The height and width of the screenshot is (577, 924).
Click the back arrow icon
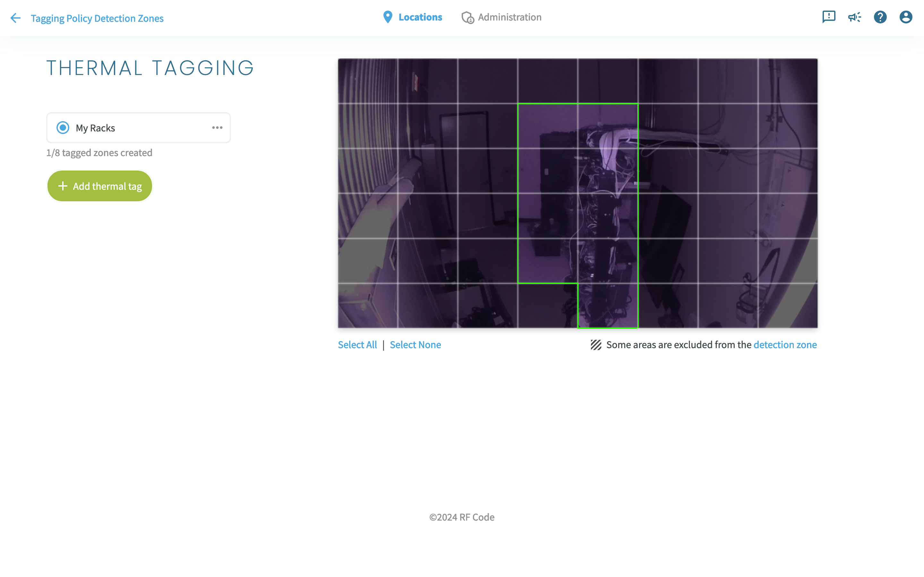point(15,18)
